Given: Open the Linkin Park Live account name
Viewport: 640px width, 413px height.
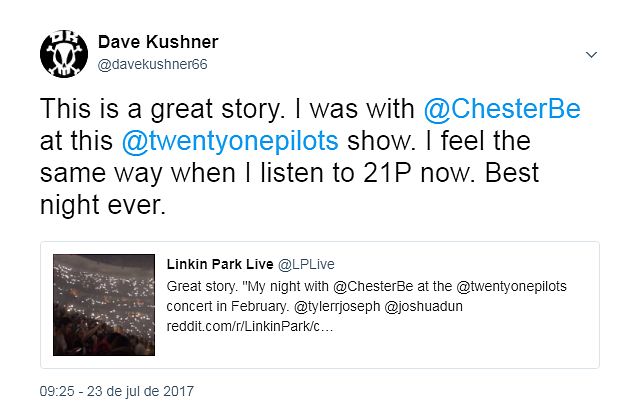Looking at the screenshot, I should coord(220,264).
